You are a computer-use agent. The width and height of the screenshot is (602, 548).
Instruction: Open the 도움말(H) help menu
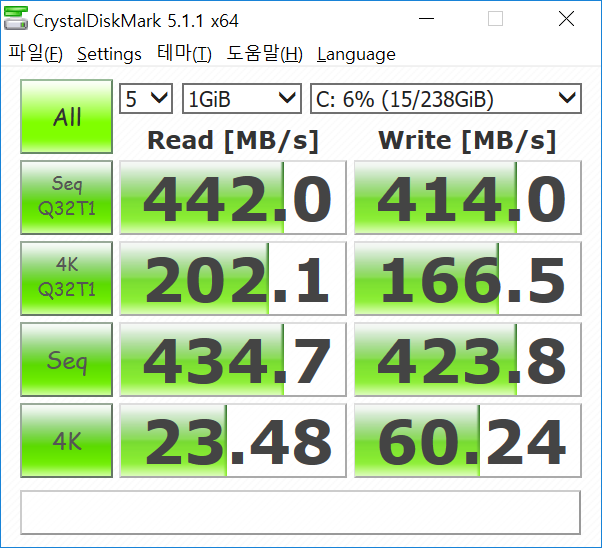point(265,53)
